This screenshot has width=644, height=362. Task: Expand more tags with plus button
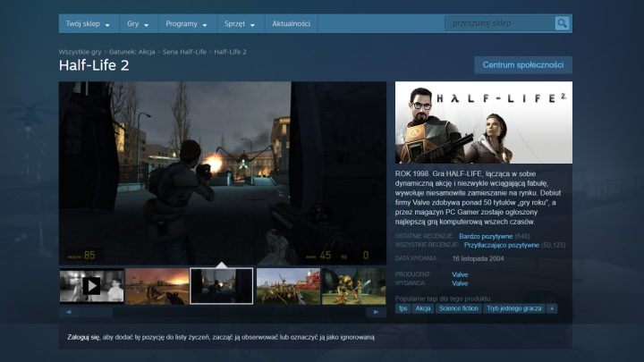point(552,308)
